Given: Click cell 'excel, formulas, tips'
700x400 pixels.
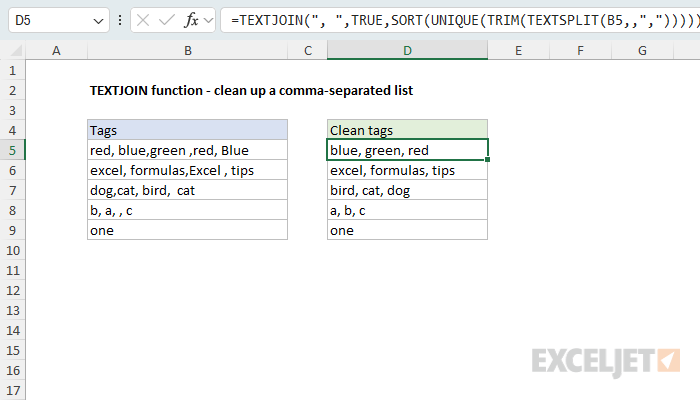Looking at the screenshot, I should 407,171.
